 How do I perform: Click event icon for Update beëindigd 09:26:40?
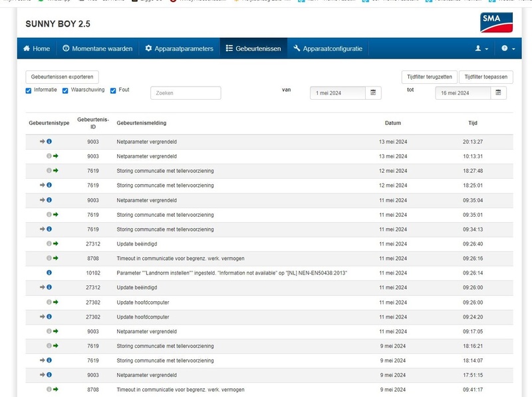(53, 243)
